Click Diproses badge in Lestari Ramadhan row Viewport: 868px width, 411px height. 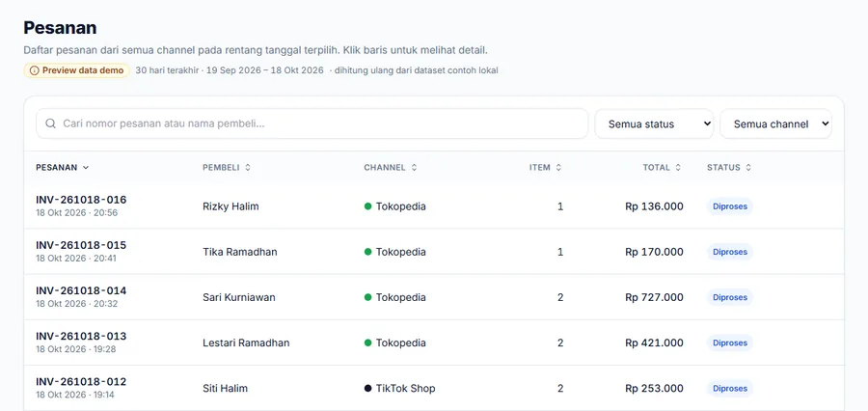pos(730,342)
